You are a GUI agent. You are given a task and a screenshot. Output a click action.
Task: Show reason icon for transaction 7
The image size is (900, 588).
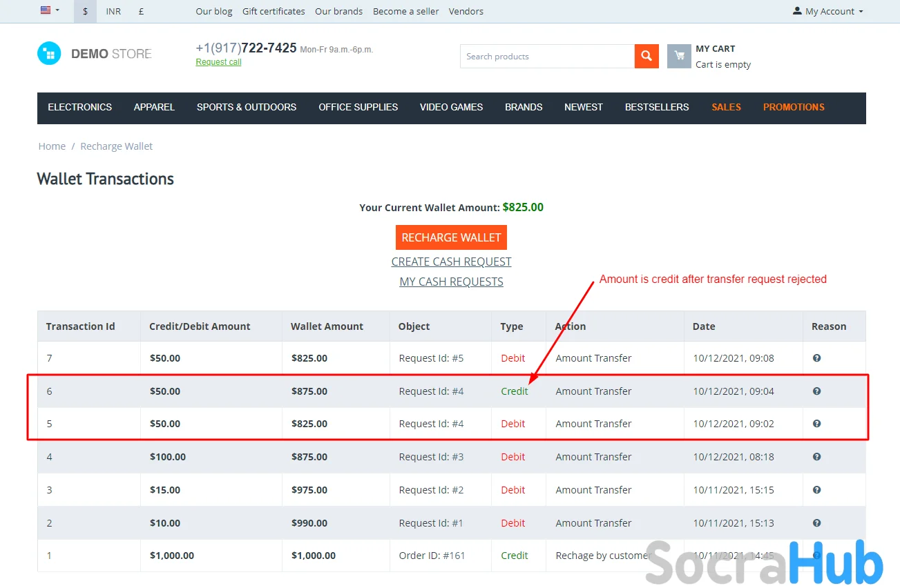pos(816,358)
